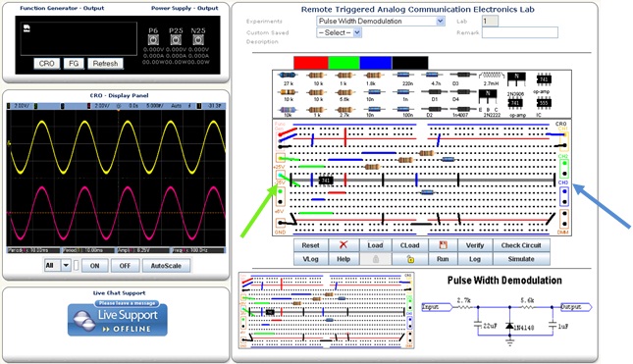Click the floppy disk save icon button
The height and width of the screenshot is (364, 633).
point(443,245)
